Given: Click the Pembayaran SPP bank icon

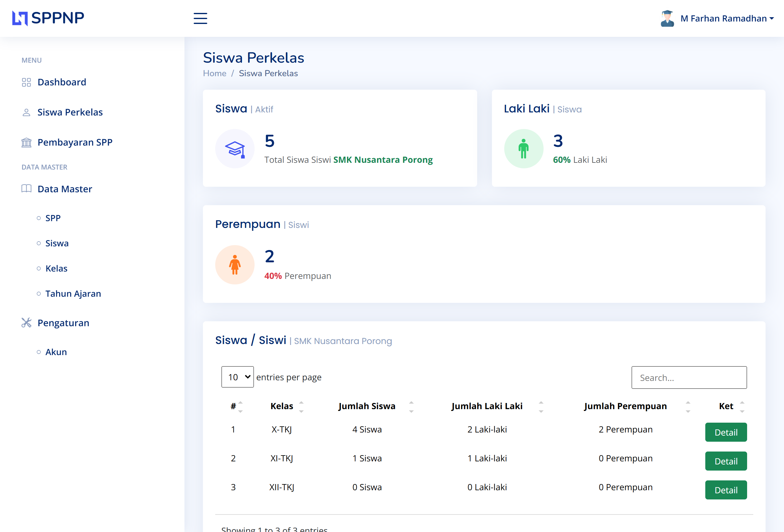Looking at the screenshot, I should click(x=26, y=143).
